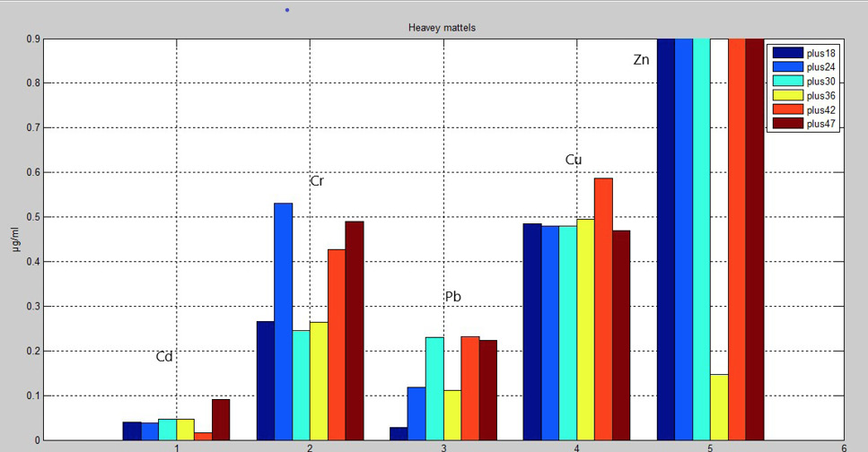Click the x-axis tick label 6

pos(844,448)
